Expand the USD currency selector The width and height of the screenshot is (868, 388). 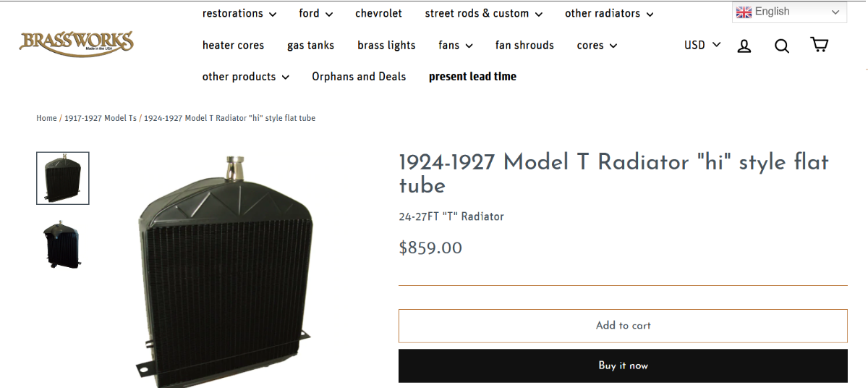702,45
